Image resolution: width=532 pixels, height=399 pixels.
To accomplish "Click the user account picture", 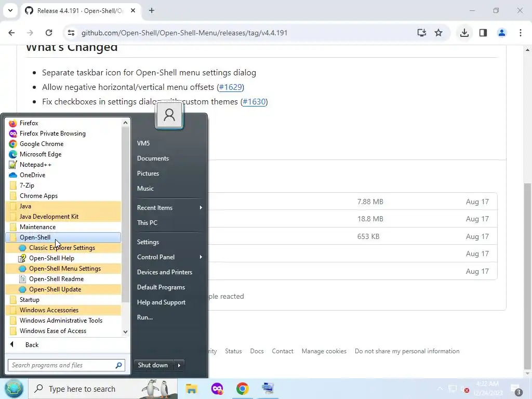I will (169, 115).
